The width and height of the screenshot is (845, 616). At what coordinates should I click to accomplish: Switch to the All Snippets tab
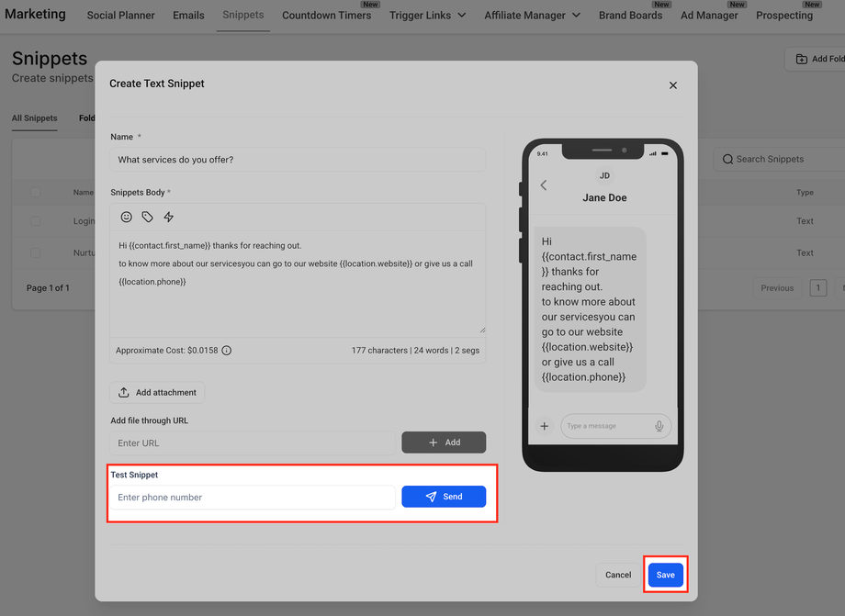click(35, 118)
